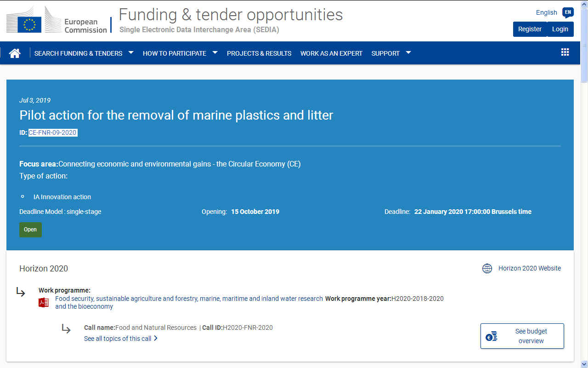The width and height of the screenshot is (588, 368).
Task: Click the Call ID H2020-FNR-2020 text
Action: 237,328
